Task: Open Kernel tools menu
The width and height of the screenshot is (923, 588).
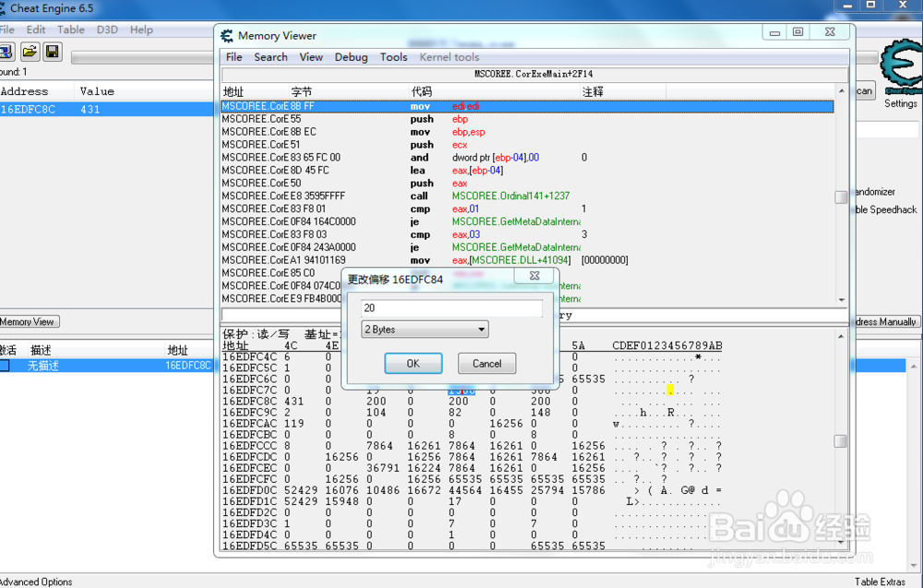Action: pyautogui.click(x=450, y=57)
